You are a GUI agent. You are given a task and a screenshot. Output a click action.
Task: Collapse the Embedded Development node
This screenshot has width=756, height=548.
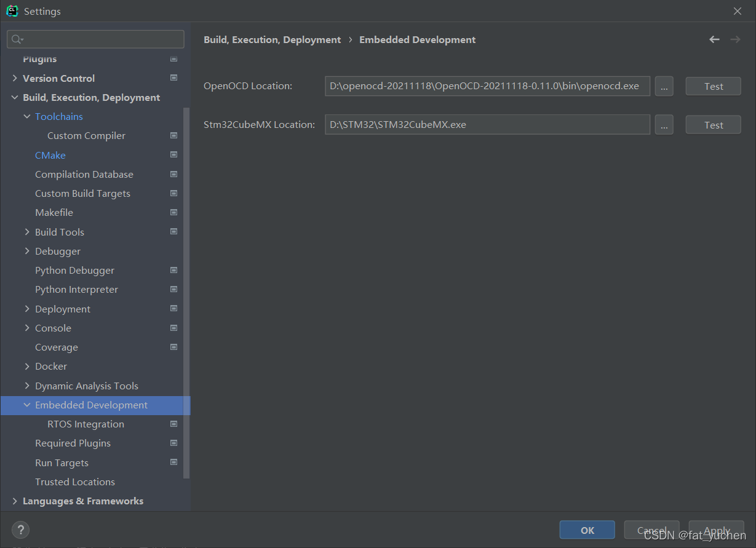(x=27, y=405)
